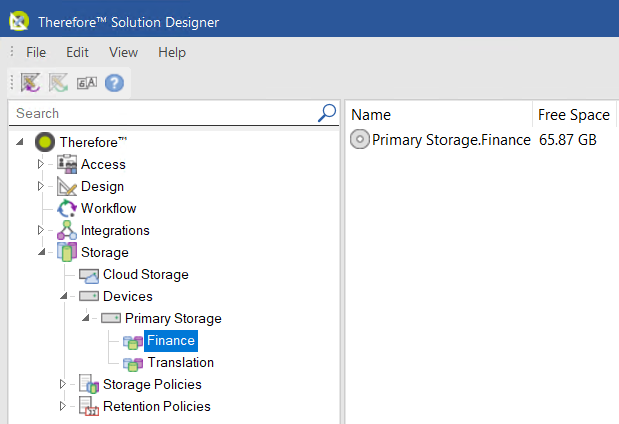Click the menu bar grip handle before File
The image size is (619, 424).
click(x=12, y=51)
